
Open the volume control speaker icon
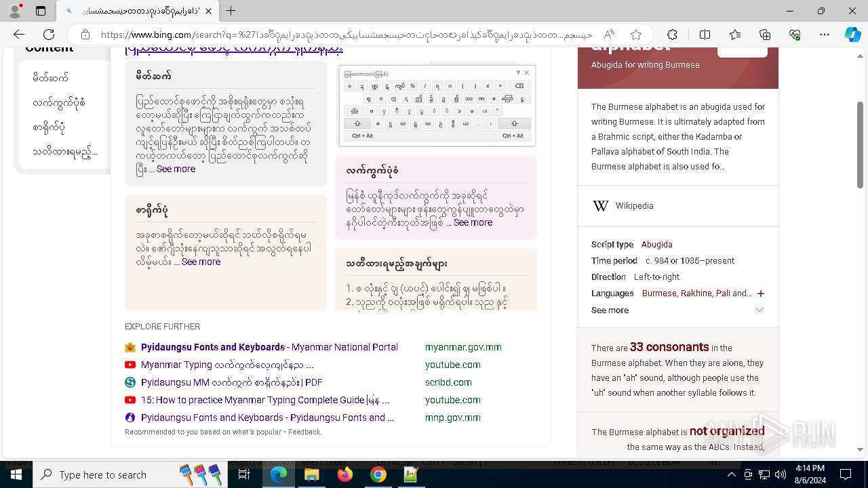click(x=781, y=474)
